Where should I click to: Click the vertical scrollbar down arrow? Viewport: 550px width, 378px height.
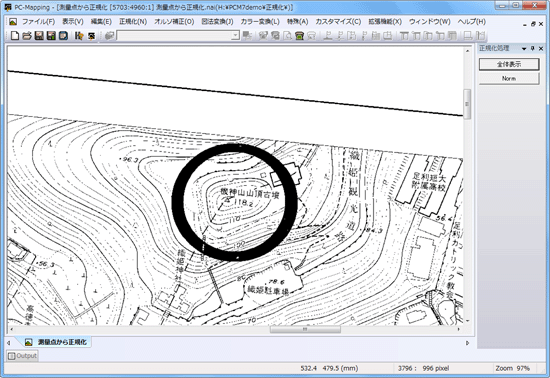pyautogui.click(x=467, y=321)
